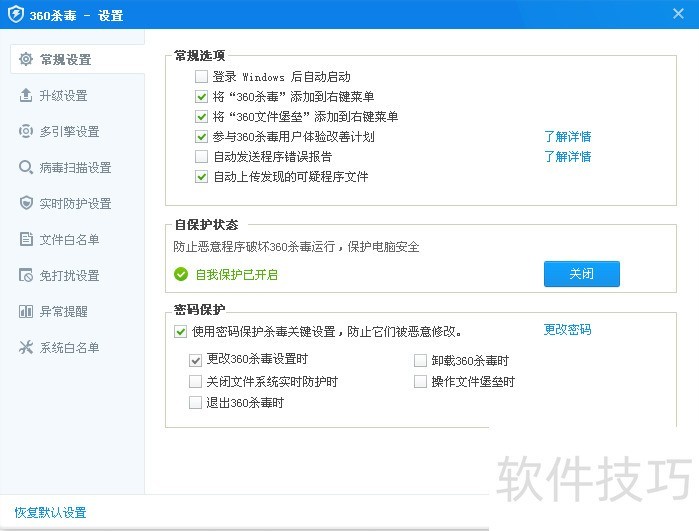Click the do-not-disturb icon beside 免打扰设置
This screenshot has width=699, height=531.
tap(26, 275)
